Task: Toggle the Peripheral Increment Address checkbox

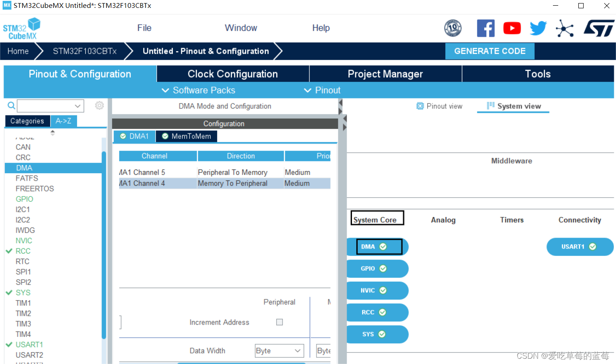Action: pos(279,322)
